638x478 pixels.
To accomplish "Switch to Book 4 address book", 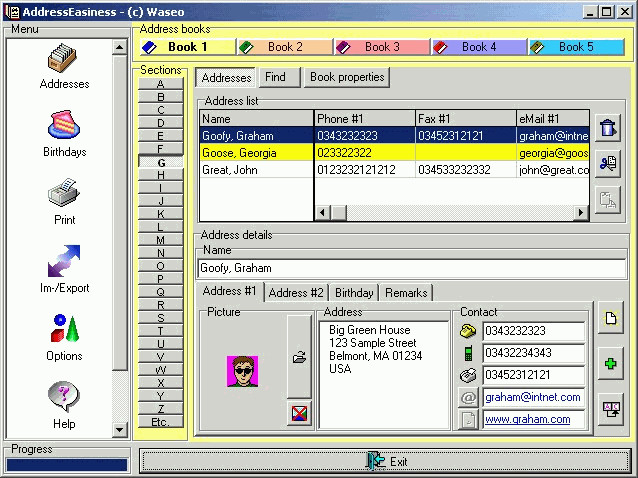I will [479, 47].
